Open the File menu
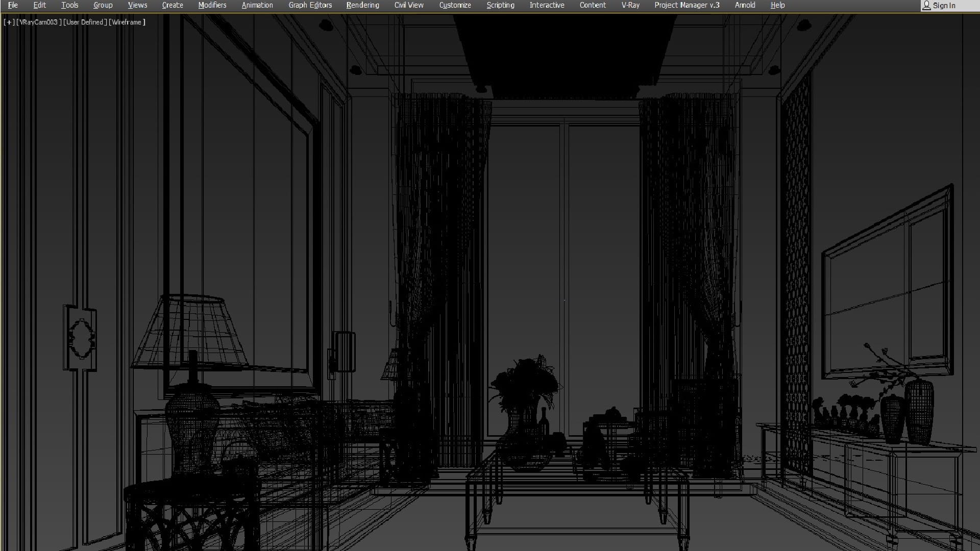 pyautogui.click(x=13, y=5)
